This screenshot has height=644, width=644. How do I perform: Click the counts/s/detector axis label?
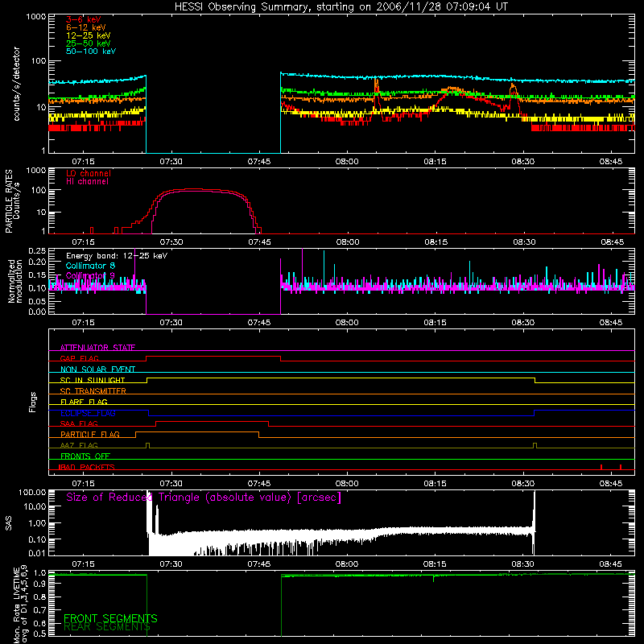17,84
